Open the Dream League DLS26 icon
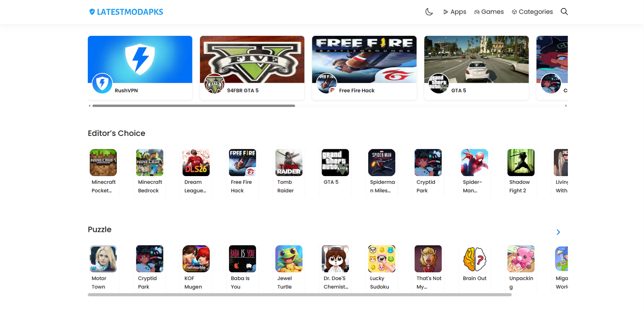This screenshot has width=644, height=312. [x=196, y=162]
